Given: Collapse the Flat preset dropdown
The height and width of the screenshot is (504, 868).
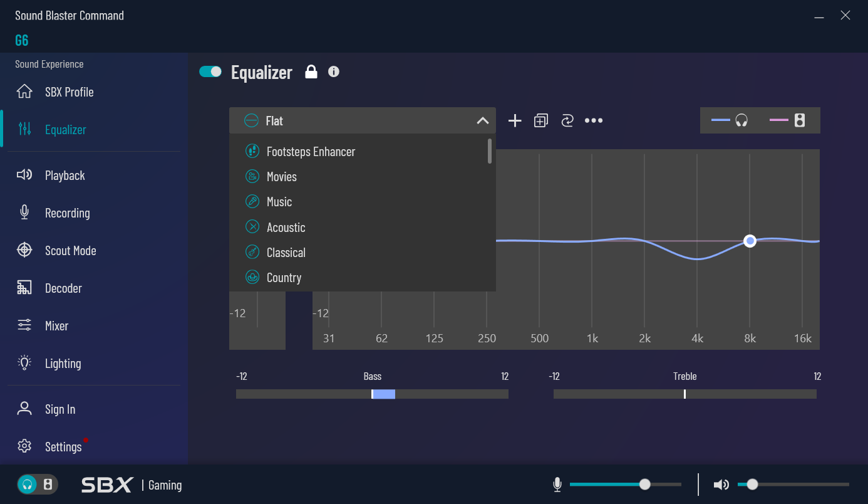Looking at the screenshot, I should click(482, 121).
